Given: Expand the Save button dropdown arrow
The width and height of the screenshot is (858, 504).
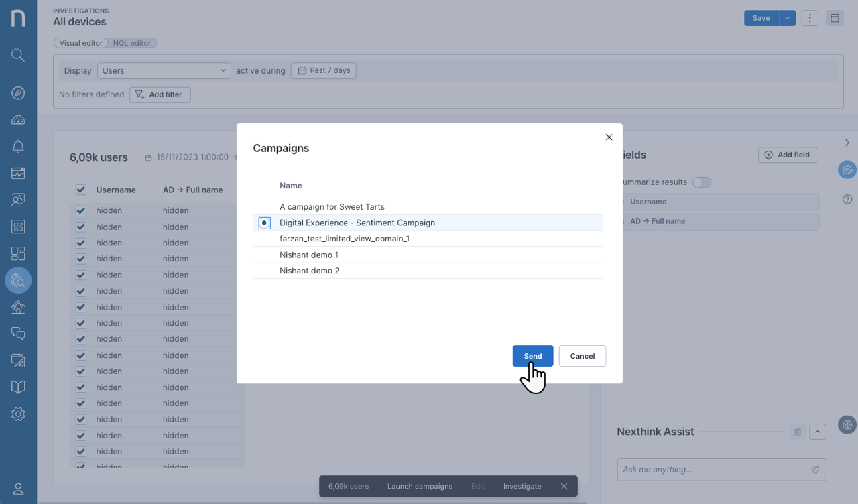Looking at the screenshot, I should tap(787, 18).
